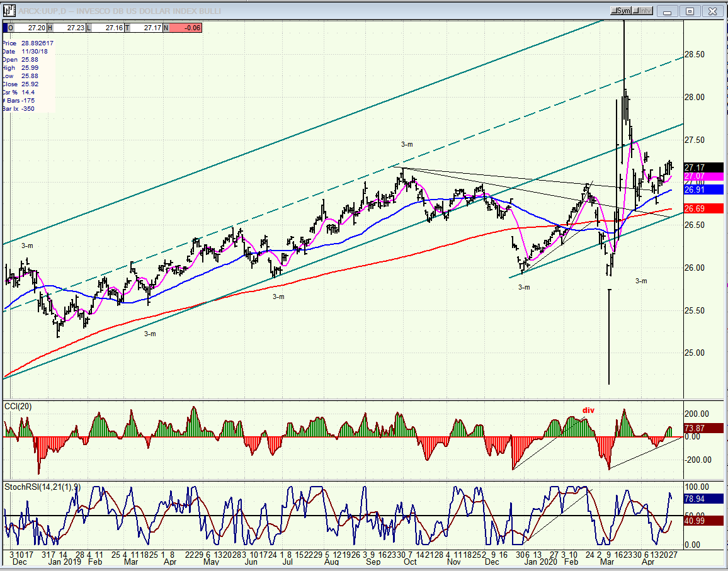Close the UUP chart window
728x571 pixels.
tap(712, 11)
